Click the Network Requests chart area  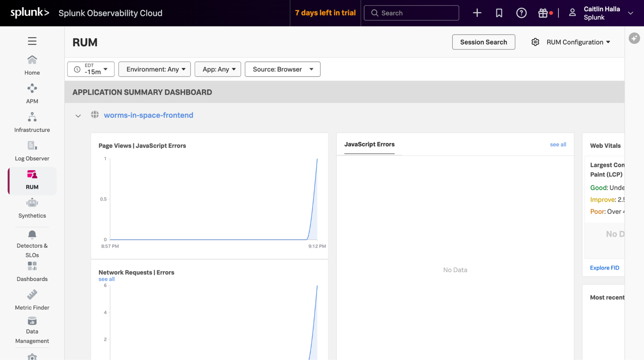(x=213, y=322)
